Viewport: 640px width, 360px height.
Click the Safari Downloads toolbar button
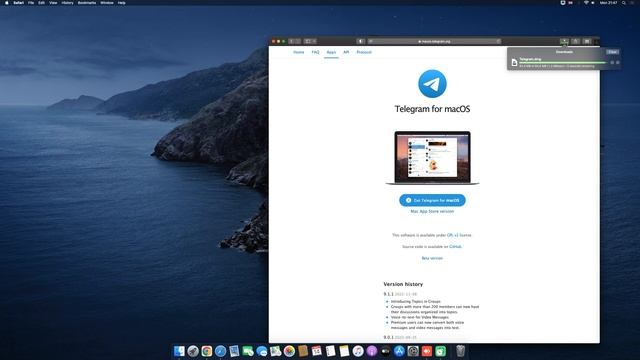point(564,41)
